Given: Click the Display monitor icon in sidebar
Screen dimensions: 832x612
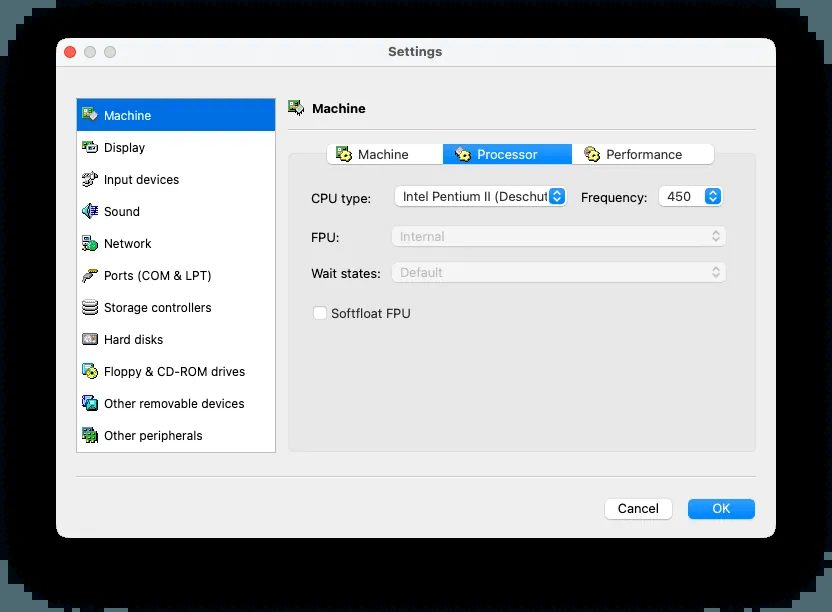Looking at the screenshot, I should (x=90, y=147).
